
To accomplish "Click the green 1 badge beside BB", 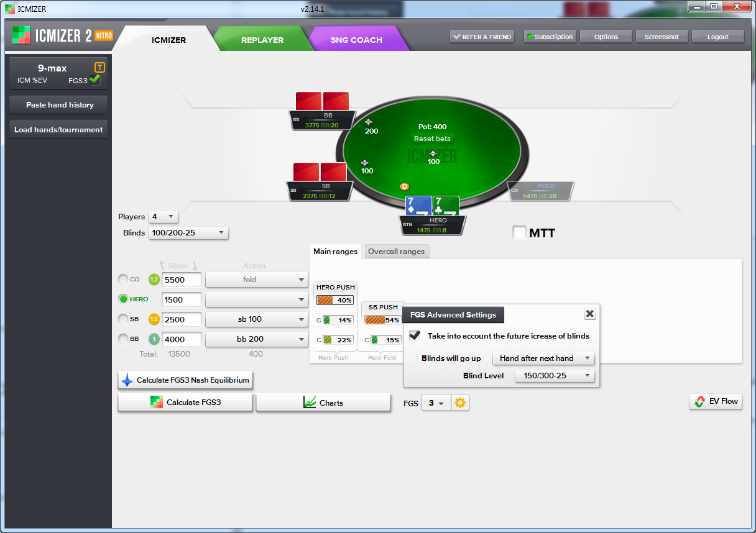I will pos(154,339).
